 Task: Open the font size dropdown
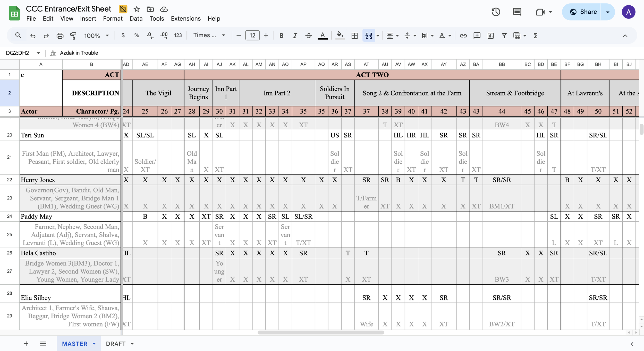252,35
